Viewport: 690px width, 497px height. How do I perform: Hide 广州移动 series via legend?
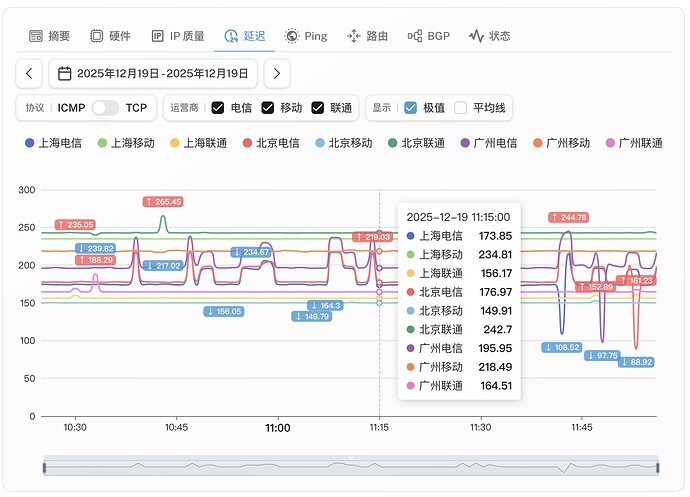562,143
